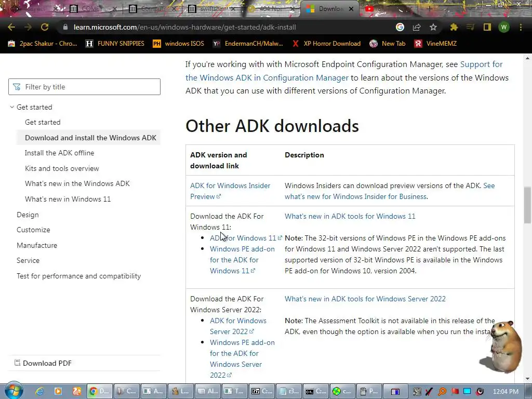Open Windows PE add-on for Windows 11 link
The image size is (532, 399).
(242, 260)
